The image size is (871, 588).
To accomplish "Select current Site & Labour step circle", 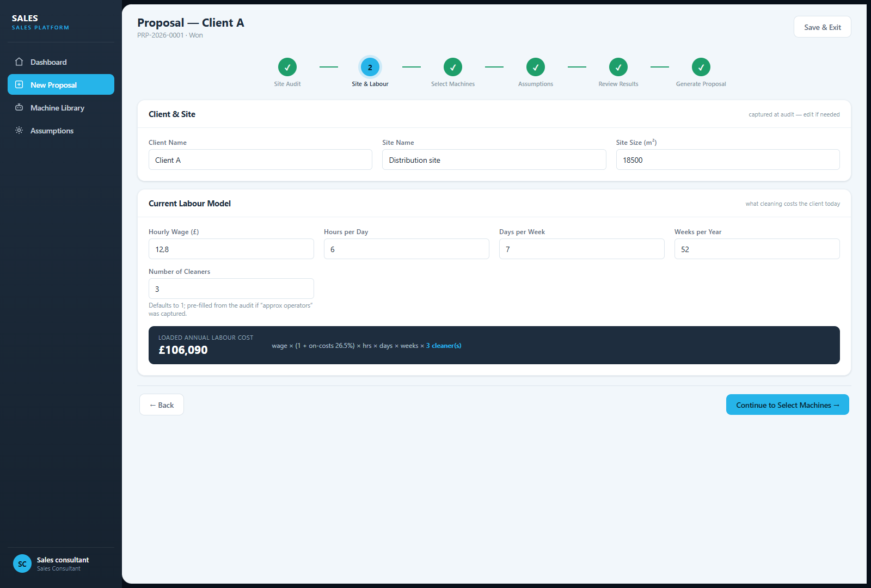I will tap(370, 67).
